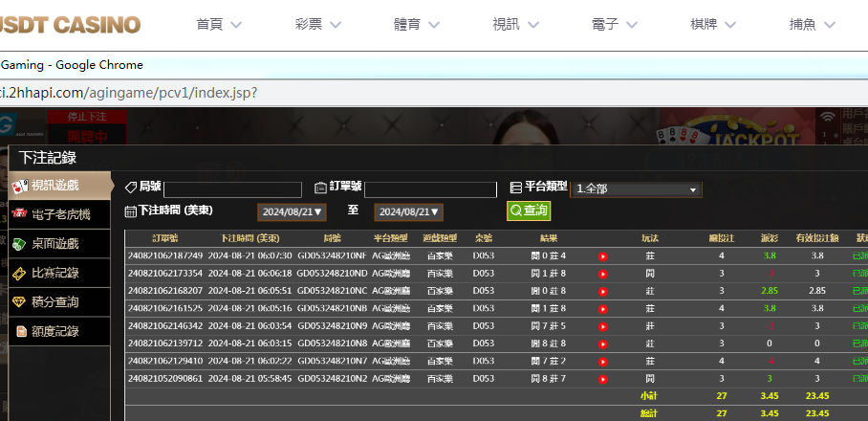Image resolution: width=868 pixels, height=421 pixels.
Task: Click the 視訊遊戲 playing cards icon
Action: [x=19, y=186]
